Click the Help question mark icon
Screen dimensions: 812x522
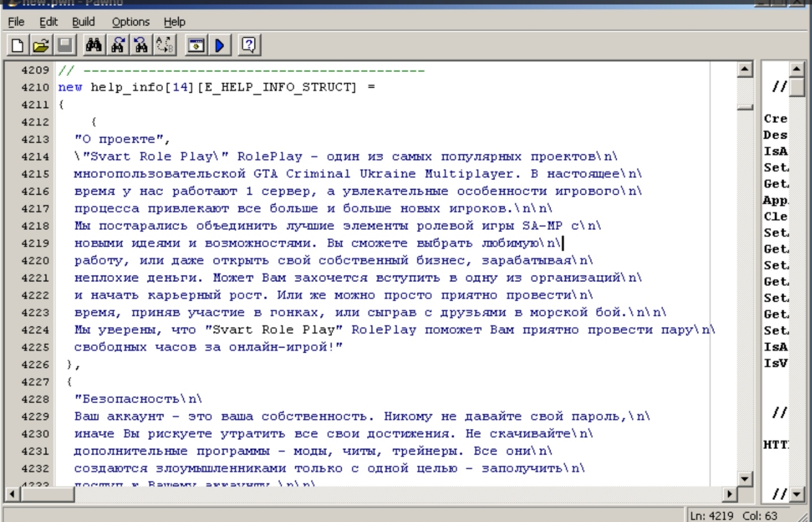coord(248,45)
